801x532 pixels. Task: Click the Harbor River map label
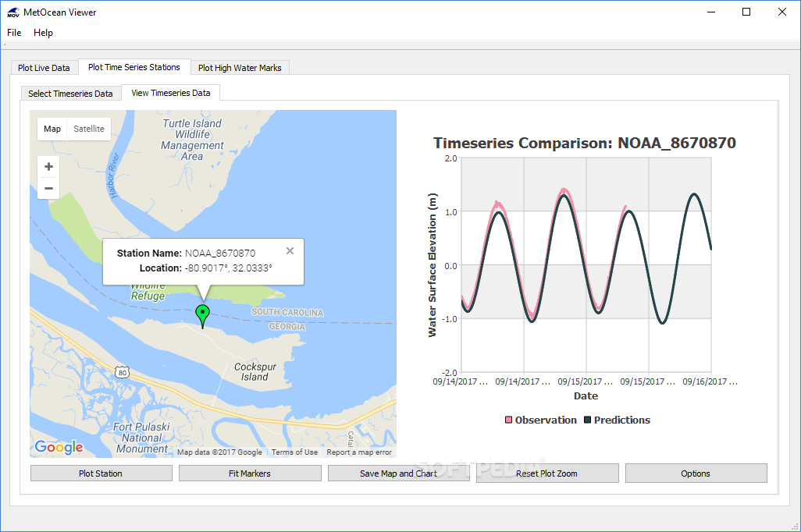[113, 175]
